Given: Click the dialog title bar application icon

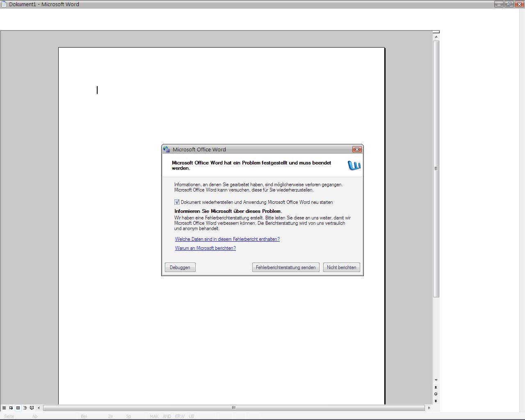Looking at the screenshot, I should 167,150.
